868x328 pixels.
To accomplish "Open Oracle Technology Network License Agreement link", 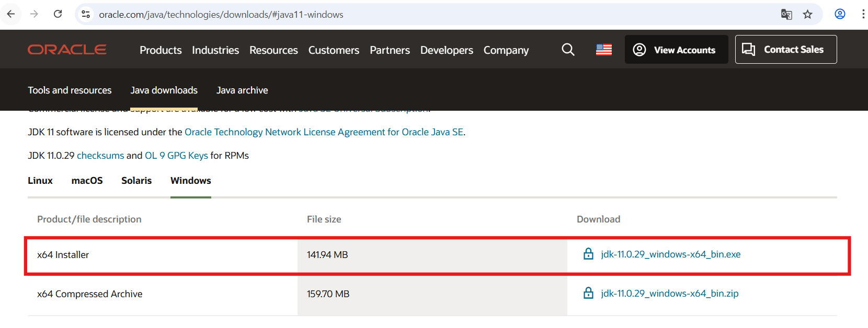I will point(324,132).
